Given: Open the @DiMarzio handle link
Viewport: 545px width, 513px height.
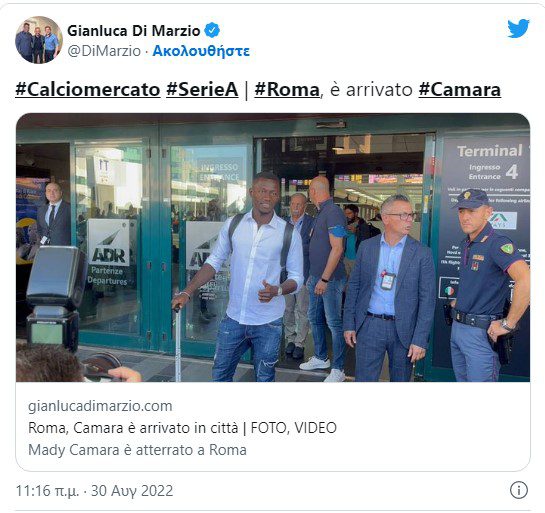Looking at the screenshot, I should pyautogui.click(x=104, y=51).
